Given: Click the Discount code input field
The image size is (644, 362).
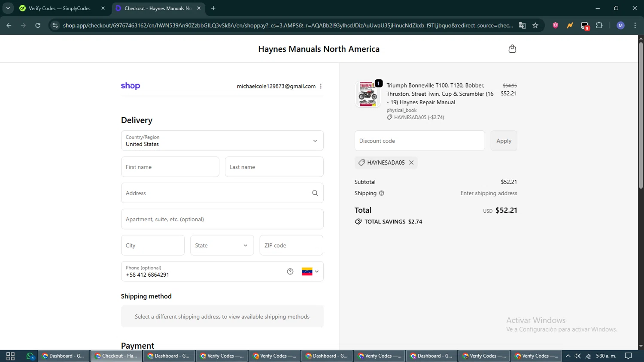Looking at the screenshot, I should coord(419,141).
